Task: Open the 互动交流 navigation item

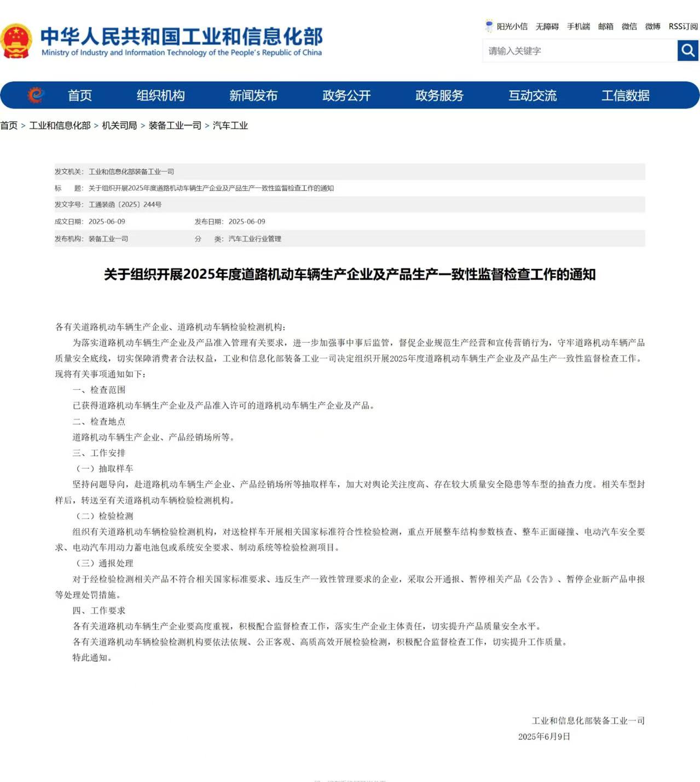Action: (533, 95)
